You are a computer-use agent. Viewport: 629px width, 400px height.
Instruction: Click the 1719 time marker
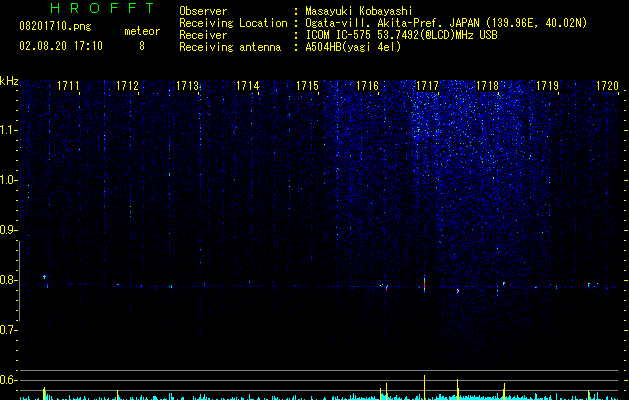[548, 86]
